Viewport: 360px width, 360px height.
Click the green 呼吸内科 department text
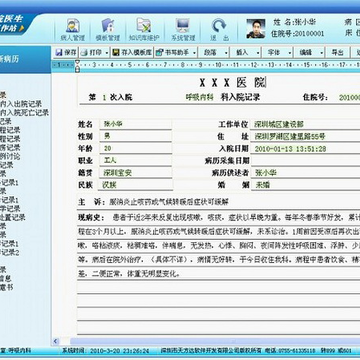click(199, 97)
